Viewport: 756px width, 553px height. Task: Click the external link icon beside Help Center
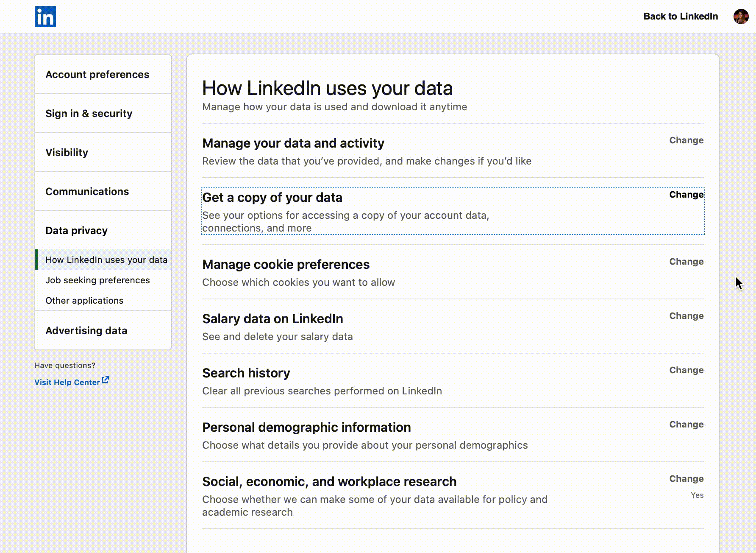tap(106, 380)
